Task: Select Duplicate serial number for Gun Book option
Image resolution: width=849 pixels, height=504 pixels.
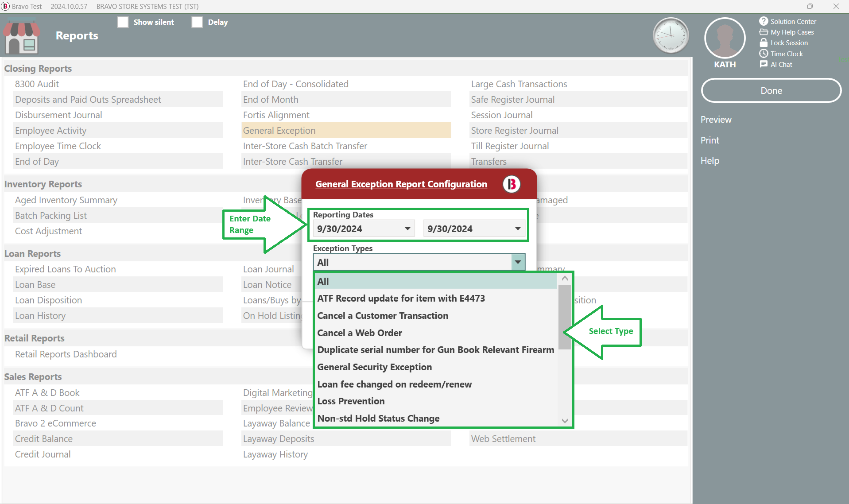Action: (436, 350)
